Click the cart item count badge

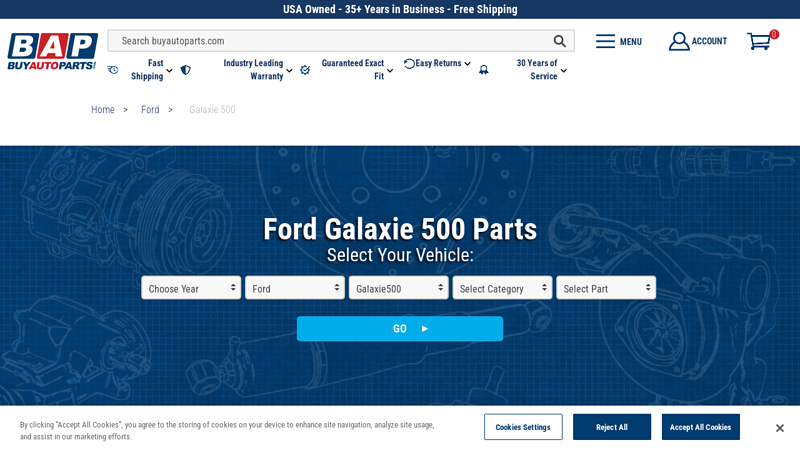click(774, 34)
